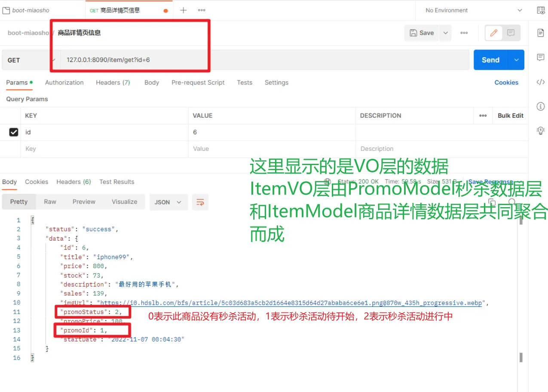Click the "title": "iphone99" response line
The height and width of the screenshot is (392, 548).
(x=97, y=257)
